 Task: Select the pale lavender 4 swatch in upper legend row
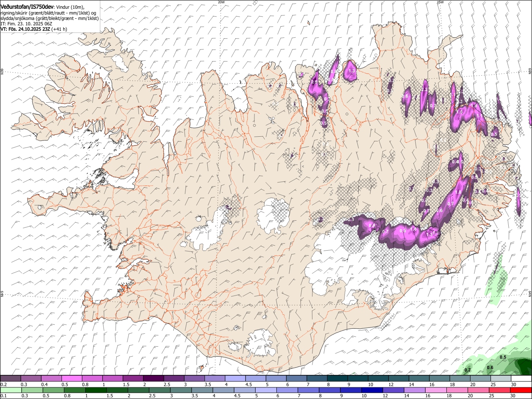click(235, 379)
